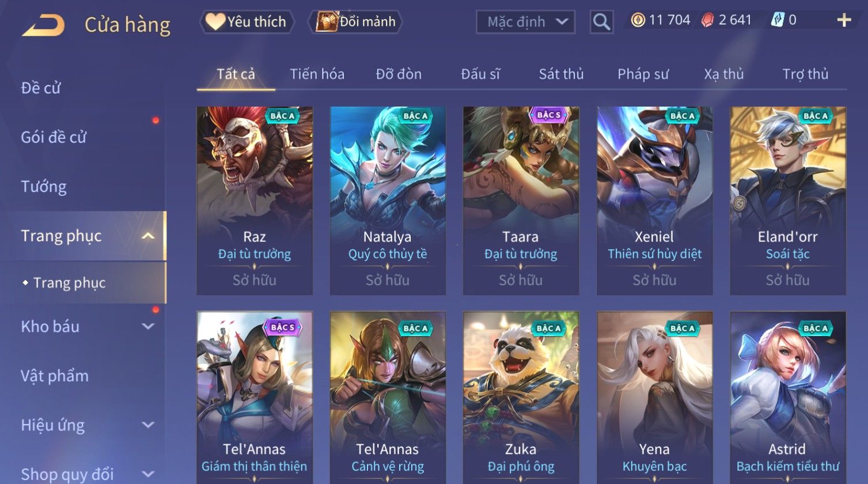Open Natalya Quý cô thủy tề skin card
Image resolution: width=868 pixels, height=484 pixels.
(387, 201)
